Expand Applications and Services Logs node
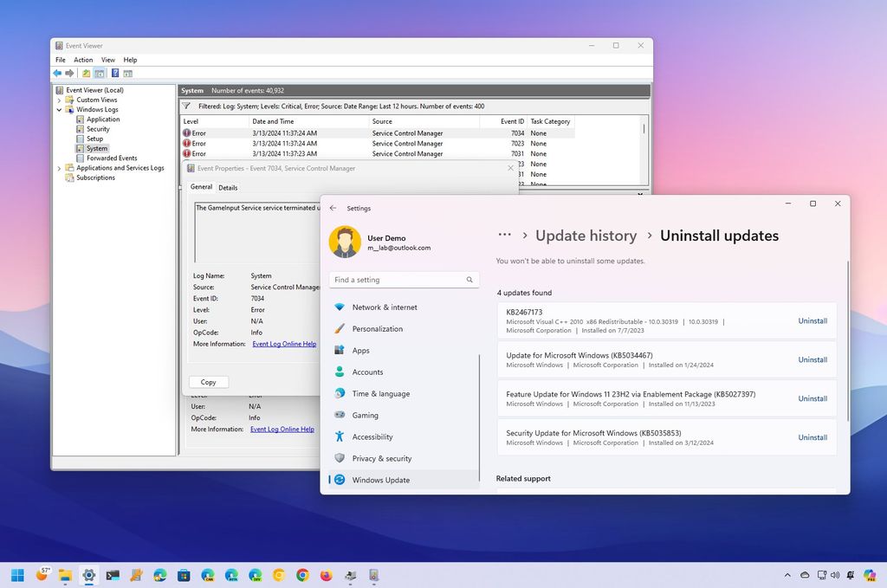887x588 pixels. click(x=59, y=168)
